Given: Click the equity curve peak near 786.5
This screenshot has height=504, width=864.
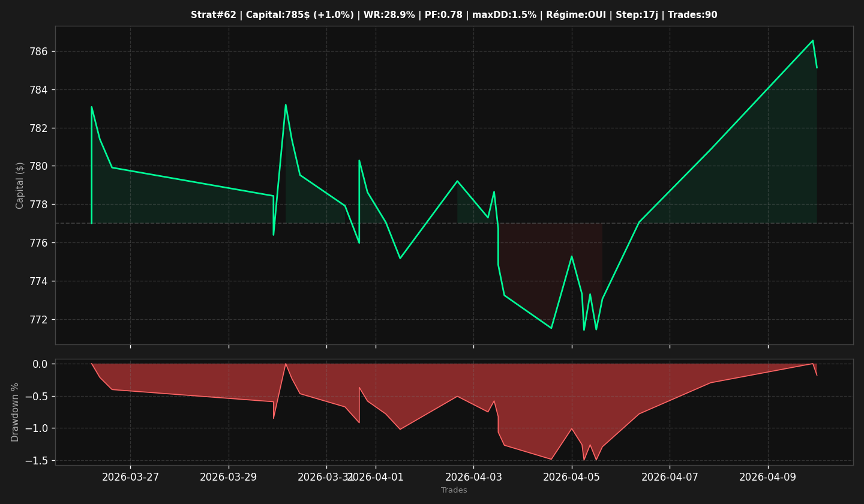Looking at the screenshot, I should tap(812, 41).
